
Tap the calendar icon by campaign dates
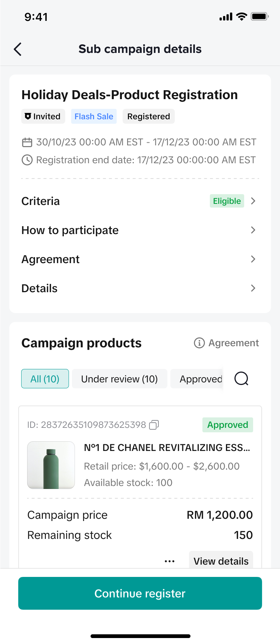coord(27,142)
